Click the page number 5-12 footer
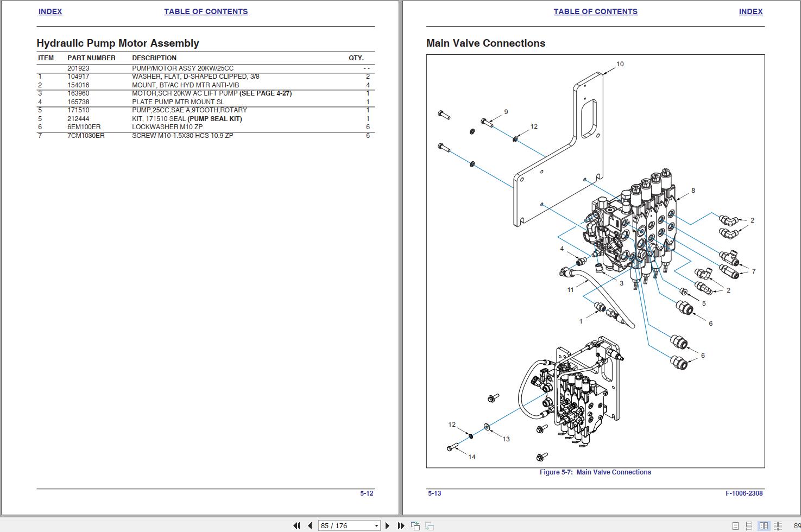 point(367,493)
